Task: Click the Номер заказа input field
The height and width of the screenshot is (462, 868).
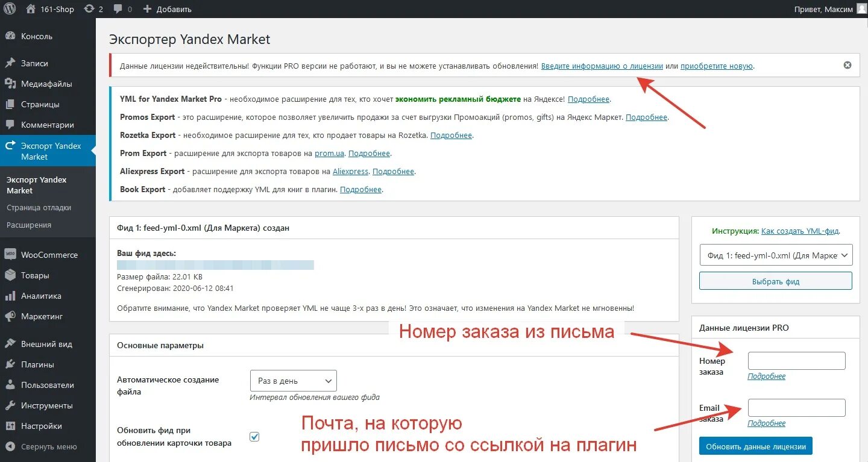Action: 796,361
